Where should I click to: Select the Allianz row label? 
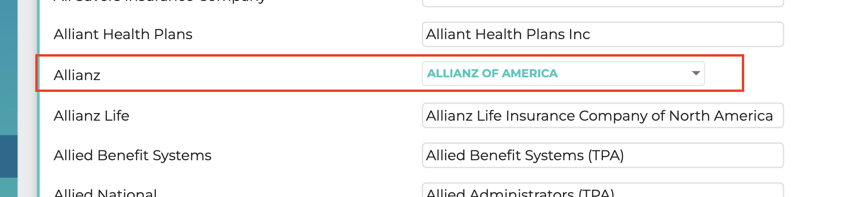(77, 75)
